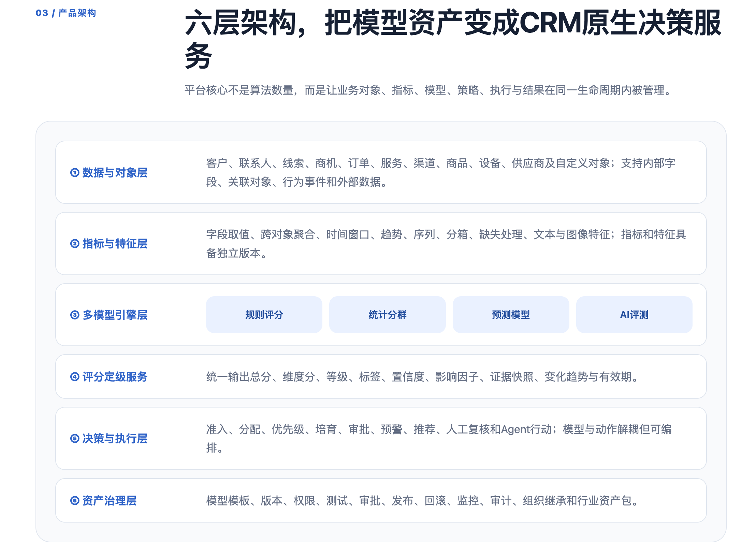Click the AI评测 model chip
Screen dimensions: 756x542
coord(634,315)
